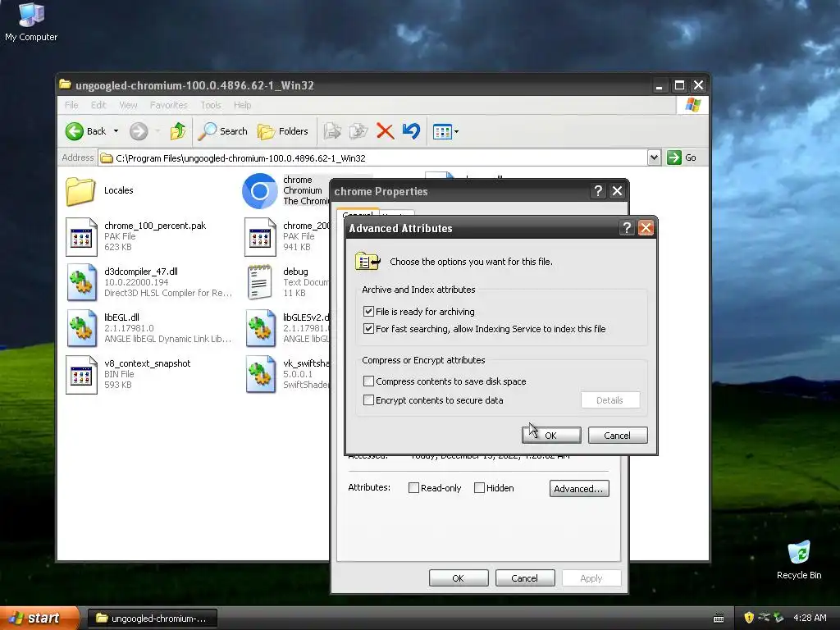This screenshot has width=840, height=630.
Task: Select chrome_200 PAK file icon
Action: click(x=260, y=237)
